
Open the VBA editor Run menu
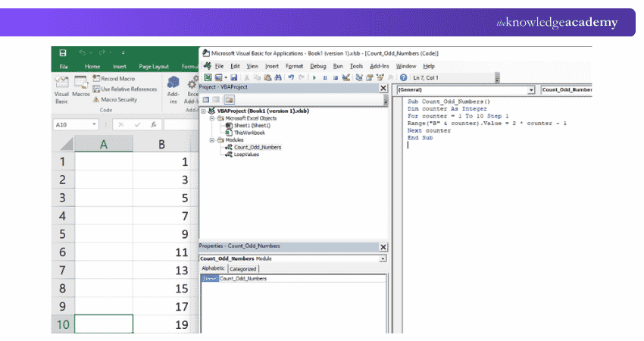point(338,66)
